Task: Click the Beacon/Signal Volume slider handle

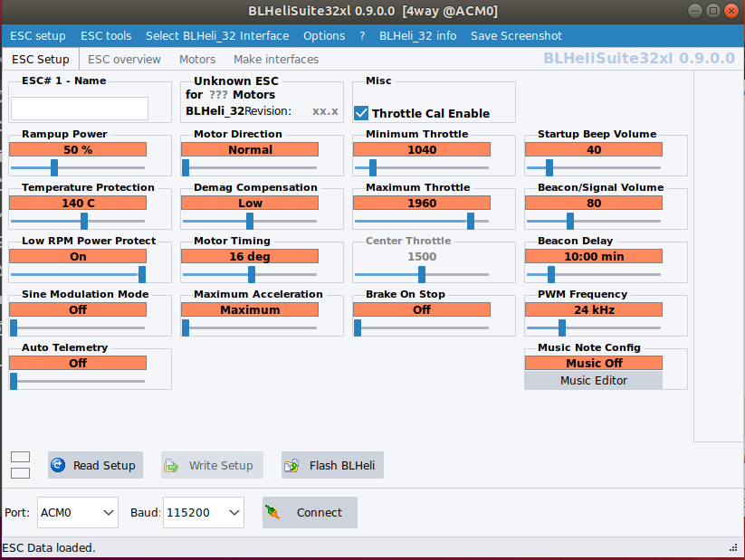Action: (570, 221)
